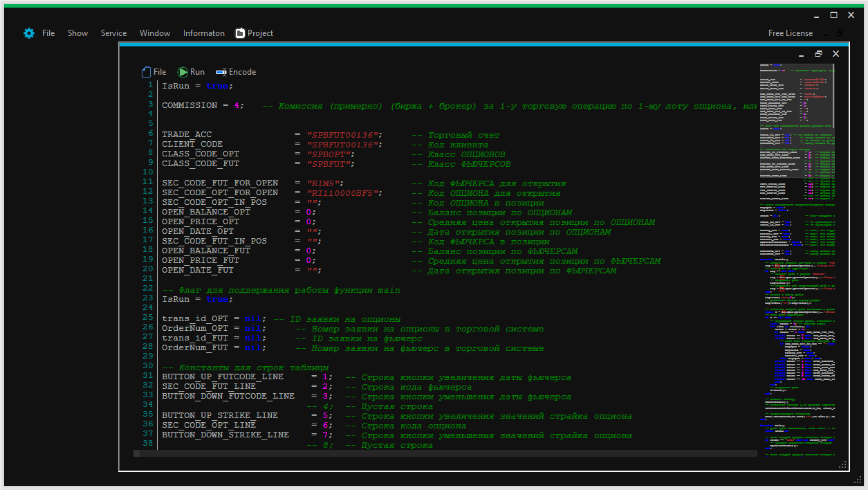Click the Encode toolbar icon
The image size is (868, 490).
click(221, 72)
